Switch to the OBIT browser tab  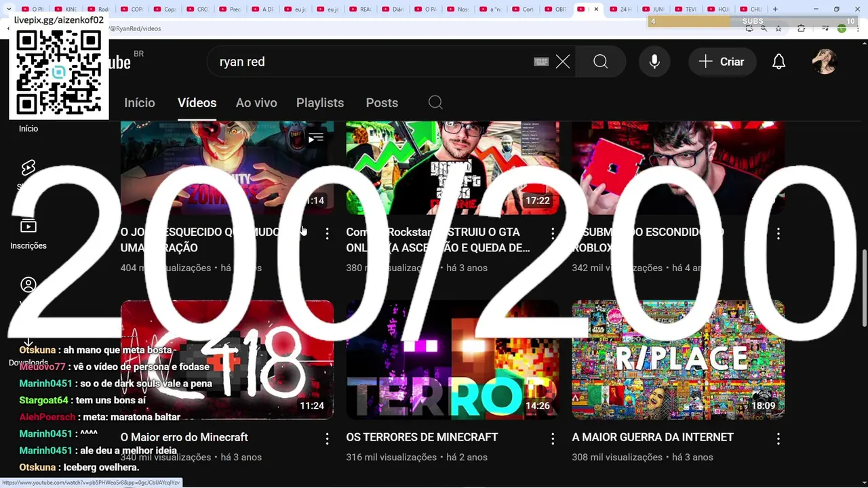[x=554, y=9]
